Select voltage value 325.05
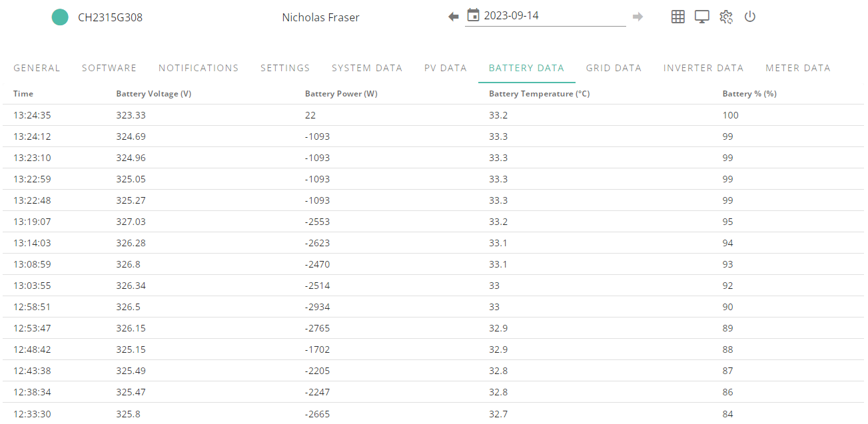Screen dimensions: 868x424 (x=131, y=179)
